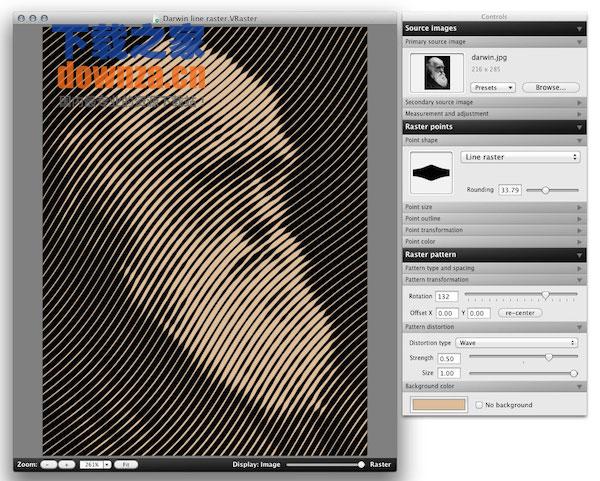
Task: Click the Offset X field
Action: (x=447, y=313)
